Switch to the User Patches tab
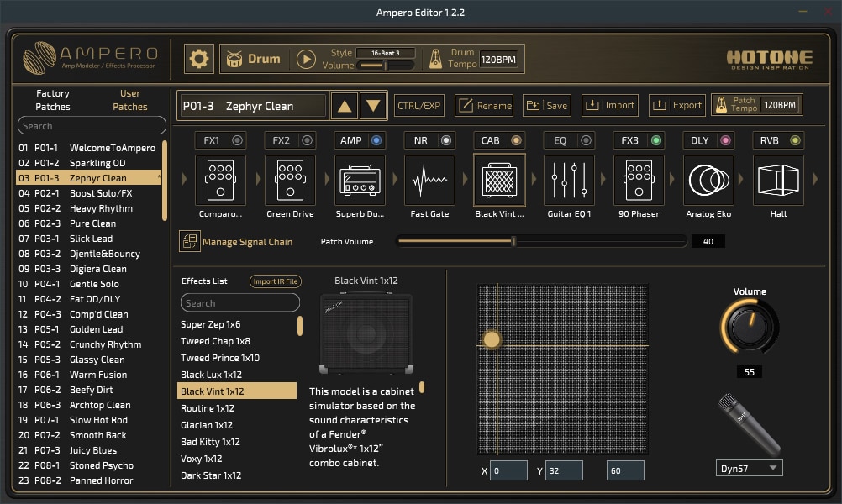The height and width of the screenshot is (504, 842). pos(130,100)
